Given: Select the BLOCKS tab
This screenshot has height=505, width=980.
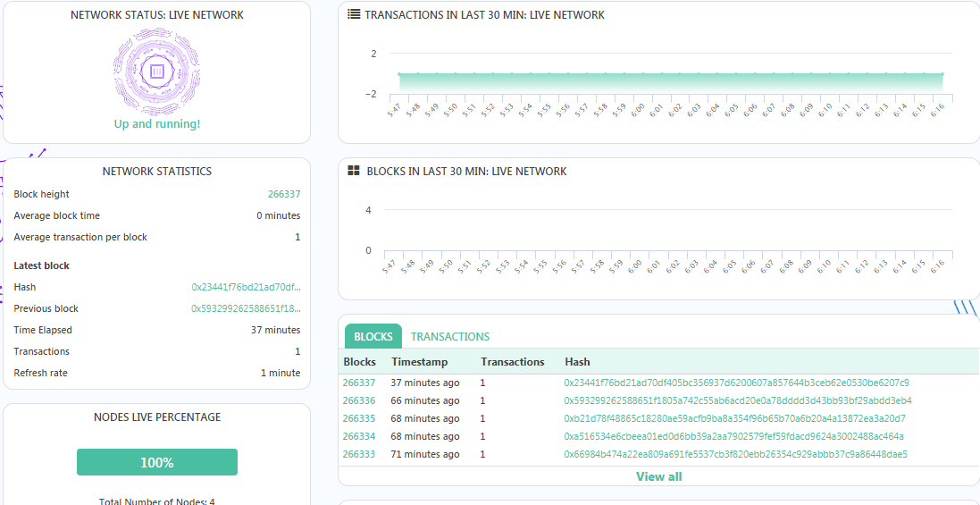Looking at the screenshot, I should tap(373, 337).
